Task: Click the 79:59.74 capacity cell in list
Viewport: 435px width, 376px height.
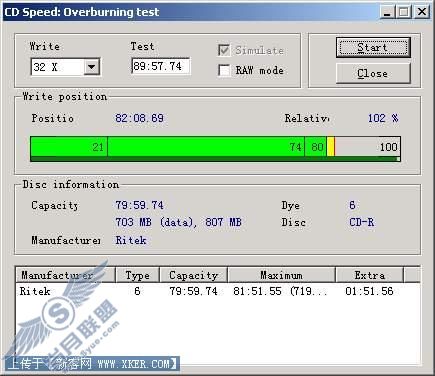Action: (x=193, y=291)
